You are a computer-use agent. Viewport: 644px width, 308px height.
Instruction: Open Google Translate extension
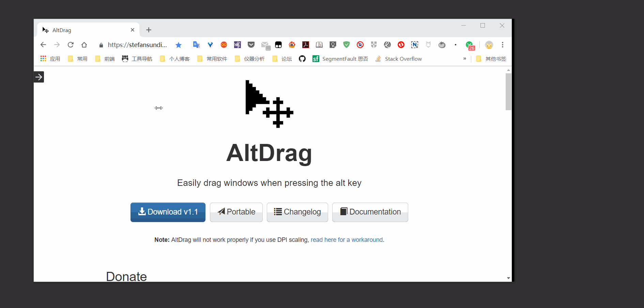197,45
